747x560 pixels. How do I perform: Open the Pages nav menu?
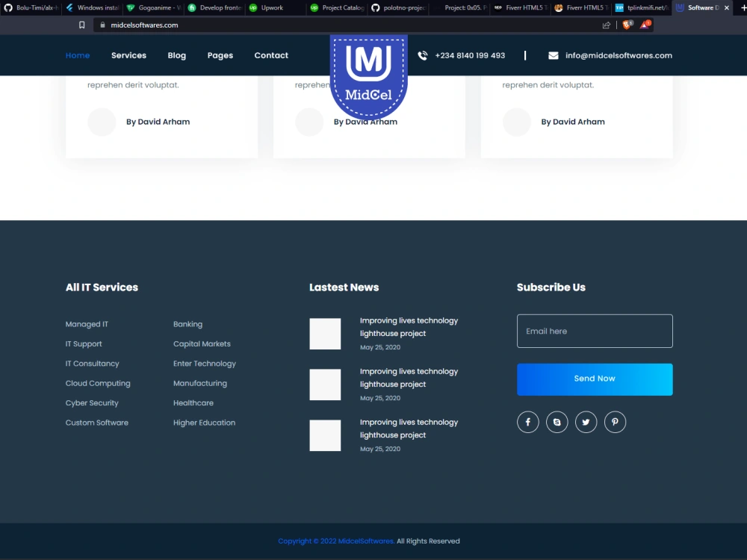point(220,55)
